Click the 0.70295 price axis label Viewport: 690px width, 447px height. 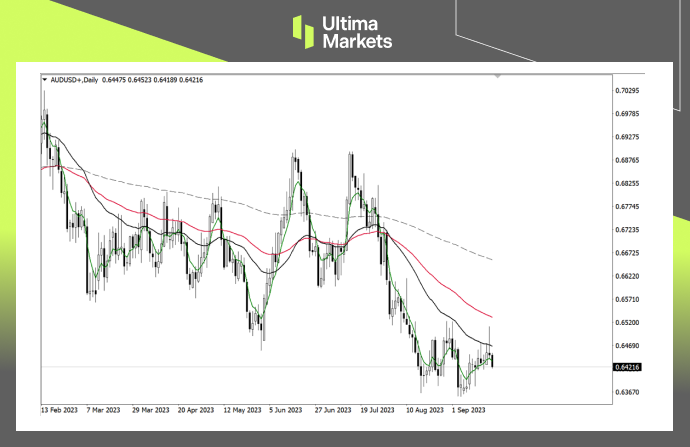point(627,90)
